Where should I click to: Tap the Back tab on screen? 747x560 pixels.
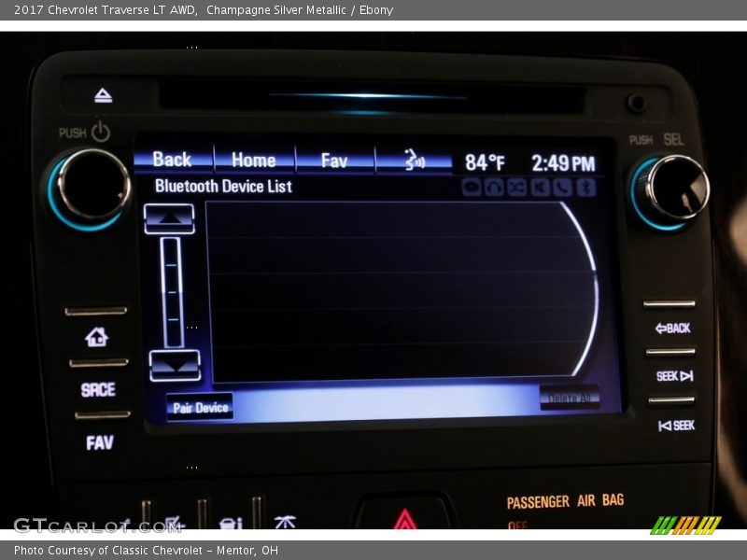pos(173,160)
